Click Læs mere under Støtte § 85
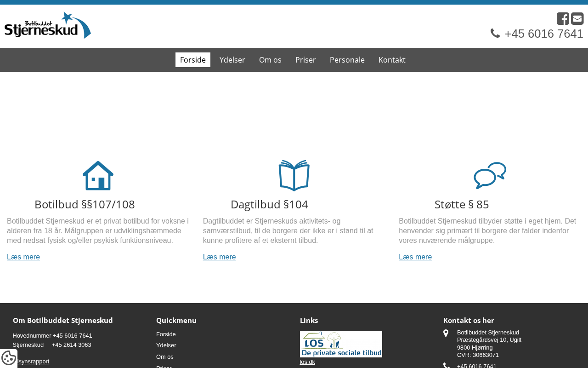Screen dimensions: 588x368 pos(415,257)
